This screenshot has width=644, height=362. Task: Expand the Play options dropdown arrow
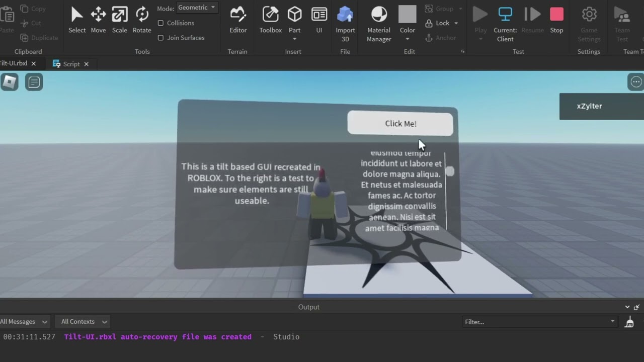point(480,39)
